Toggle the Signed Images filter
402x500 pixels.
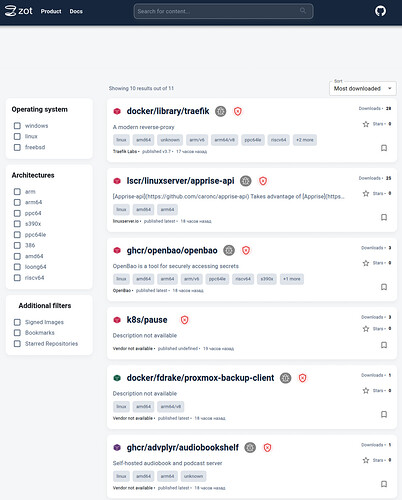click(x=17, y=322)
